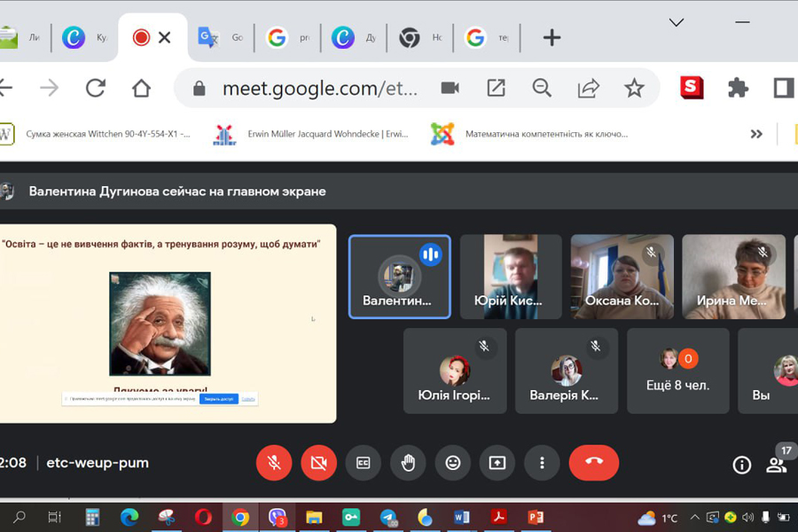Viewport: 798px width, 532px height.
Task: Select Валерія К... participant tile
Action: pyautogui.click(x=567, y=371)
